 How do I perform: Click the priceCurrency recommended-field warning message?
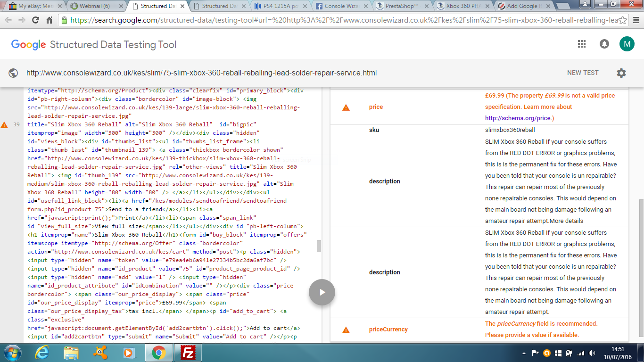pos(541,329)
